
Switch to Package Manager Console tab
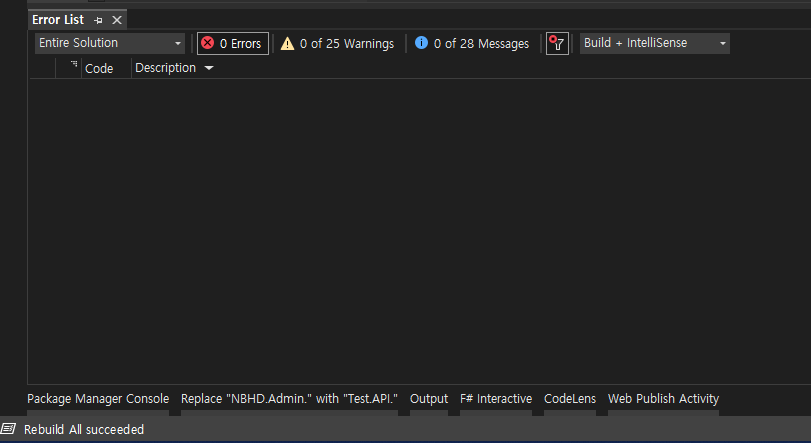tap(98, 399)
